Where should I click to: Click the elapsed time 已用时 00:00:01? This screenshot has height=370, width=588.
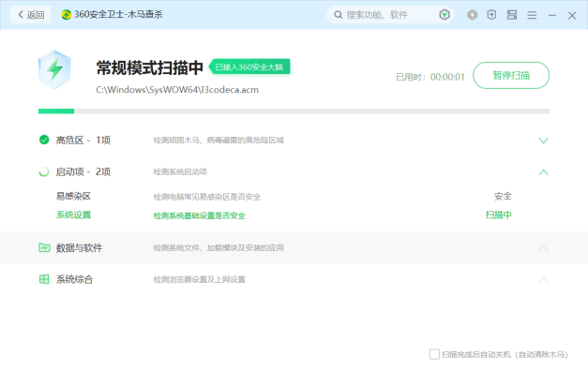coord(430,77)
